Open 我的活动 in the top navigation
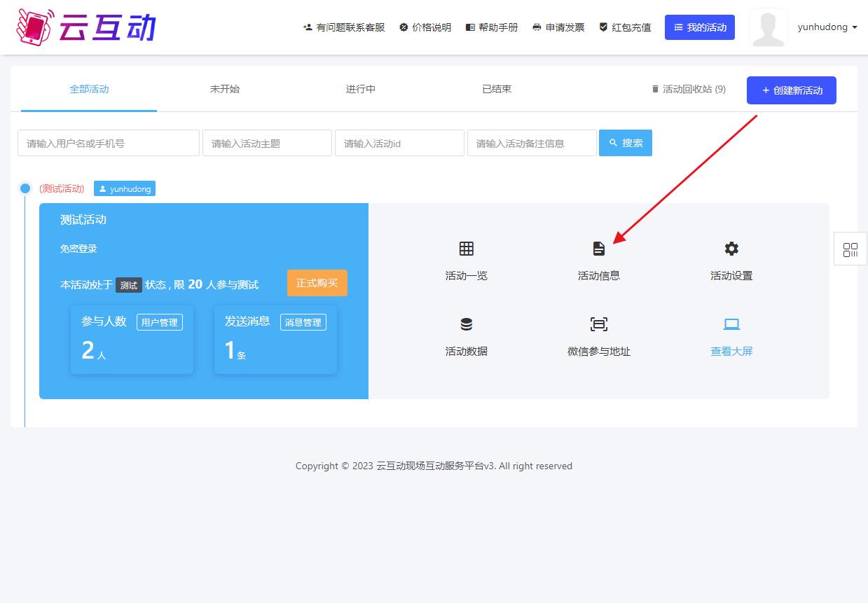868x603 pixels. [x=699, y=27]
